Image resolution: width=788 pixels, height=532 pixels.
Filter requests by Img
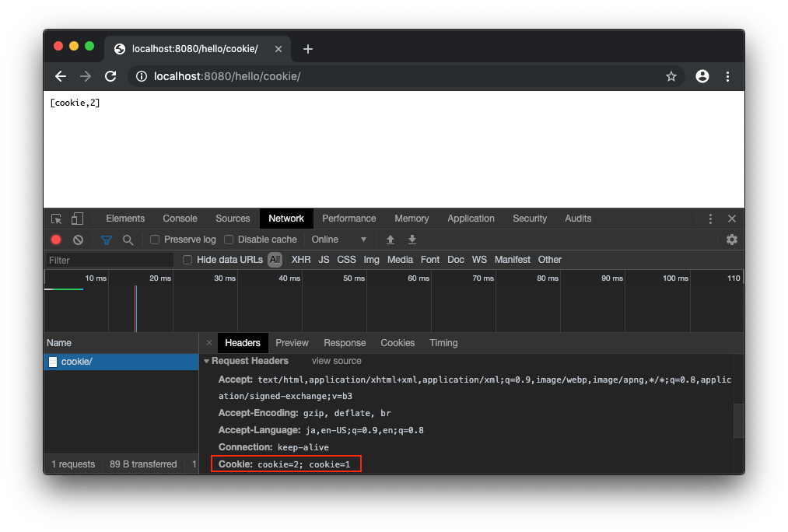tap(371, 260)
